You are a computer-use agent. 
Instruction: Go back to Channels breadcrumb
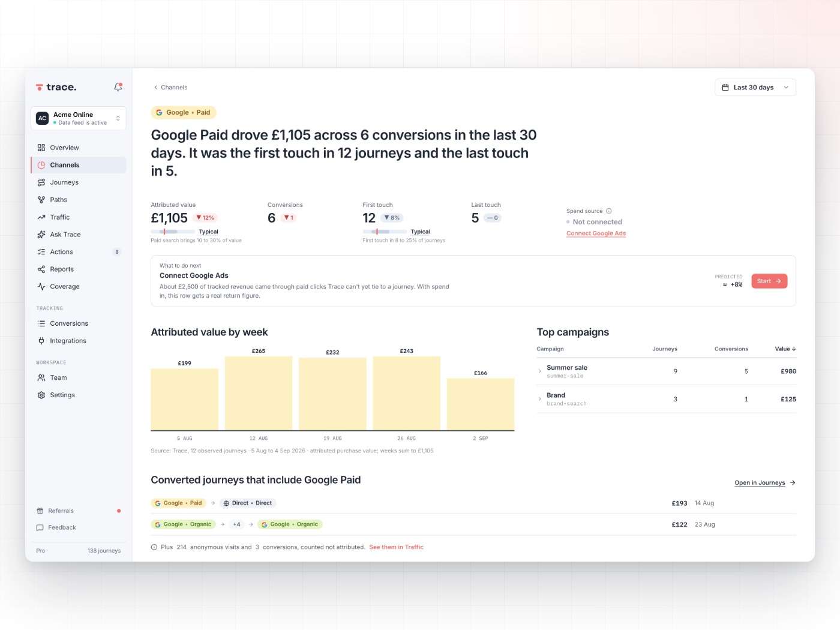point(170,88)
